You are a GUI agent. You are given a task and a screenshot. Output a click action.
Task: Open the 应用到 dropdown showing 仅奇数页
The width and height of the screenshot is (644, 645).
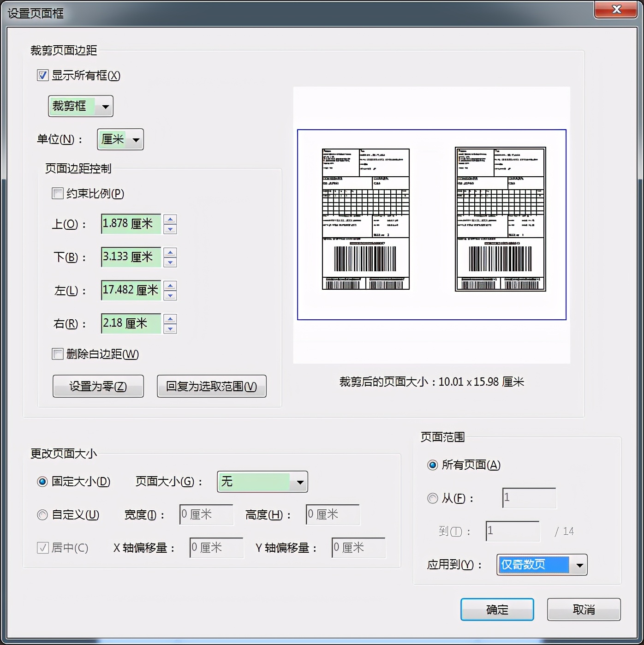tap(542, 565)
